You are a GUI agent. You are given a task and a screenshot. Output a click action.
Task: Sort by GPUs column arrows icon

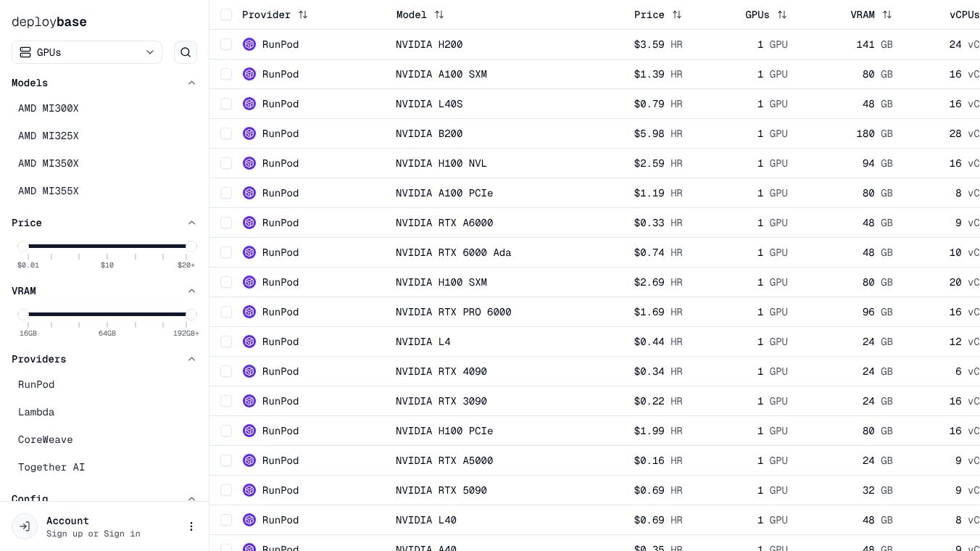[782, 14]
